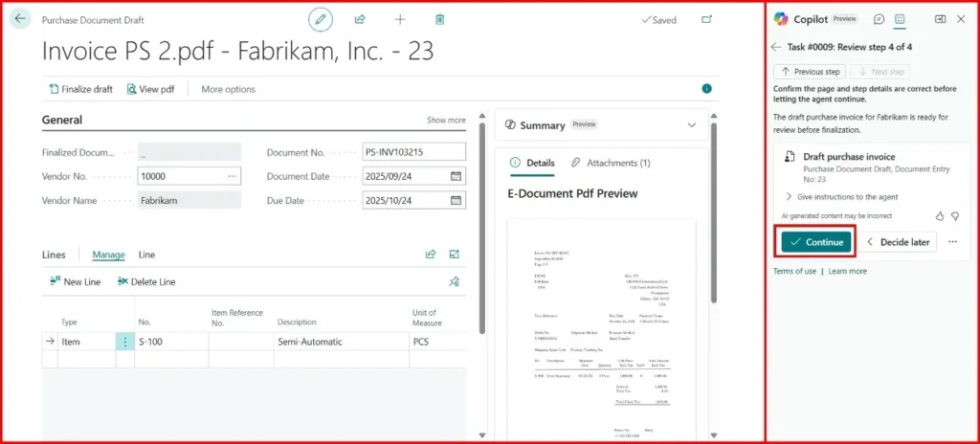
Task: Click Decide later button
Action: pyautogui.click(x=898, y=242)
